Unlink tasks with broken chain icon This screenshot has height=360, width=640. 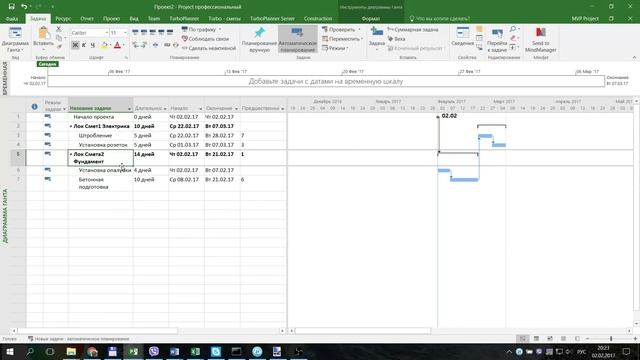coord(176,45)
